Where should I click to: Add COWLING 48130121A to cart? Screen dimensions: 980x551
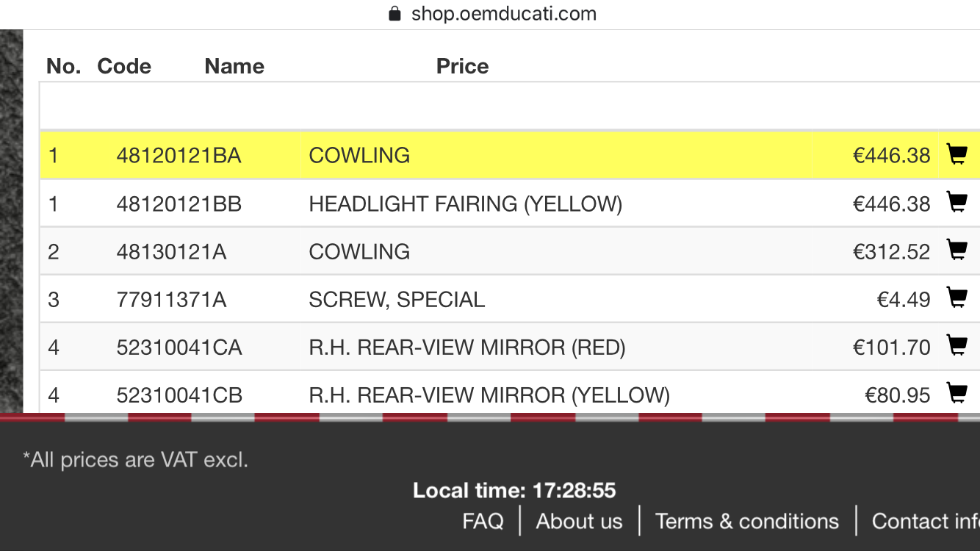tap(956, 251)
